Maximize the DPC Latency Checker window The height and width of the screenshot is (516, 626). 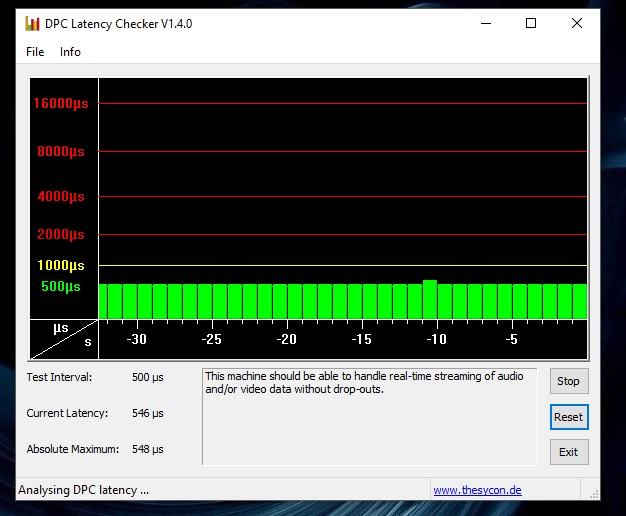(x=531, y=23)
